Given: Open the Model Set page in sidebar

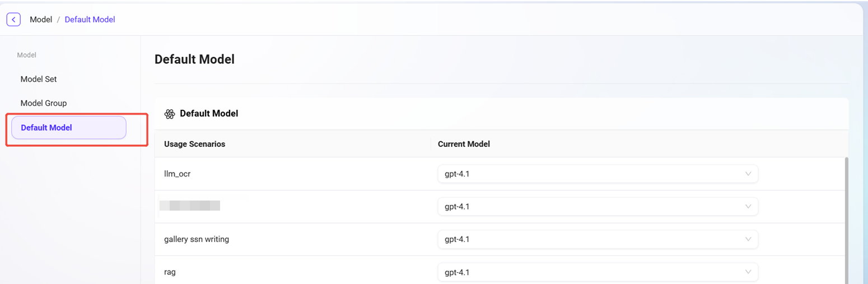Looking at the screenshot, I should (39, 79).
